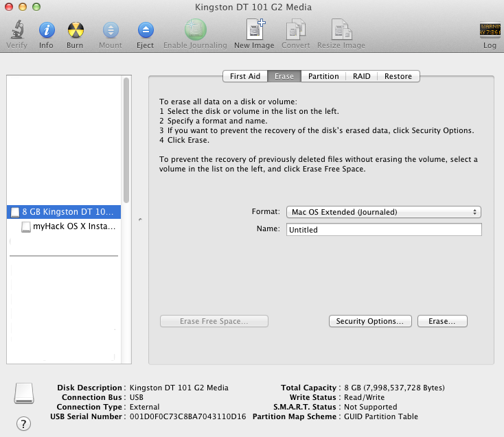This screenshot has height=437, width=504.
Task: Click the green zoom window button
Action: coord(36,7)
